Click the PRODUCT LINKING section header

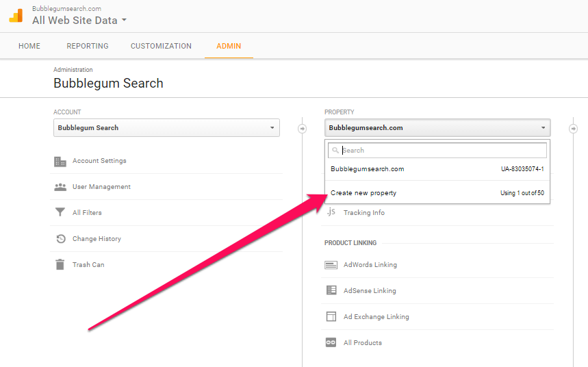350,243
